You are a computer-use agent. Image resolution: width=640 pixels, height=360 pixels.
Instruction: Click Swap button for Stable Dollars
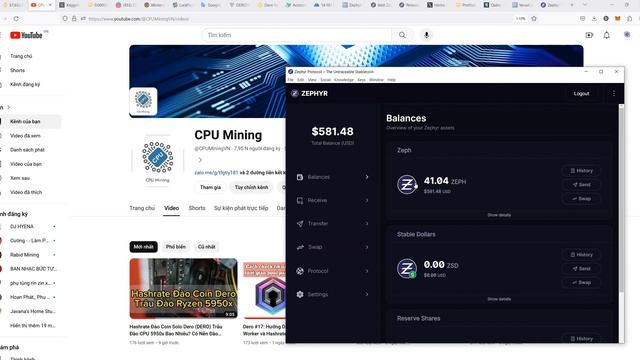[581, 282]
